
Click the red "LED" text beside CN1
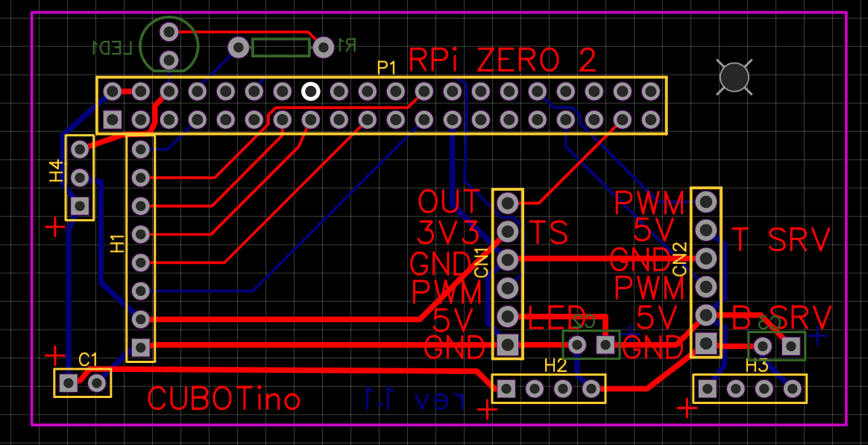tap(556, 317)
